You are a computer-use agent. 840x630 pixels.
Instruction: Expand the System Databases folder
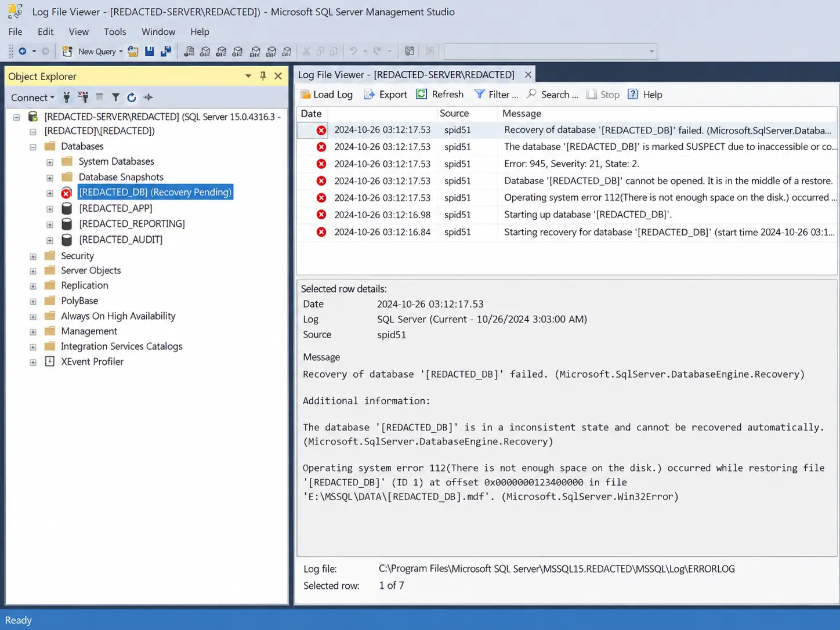tap(50, 162)
